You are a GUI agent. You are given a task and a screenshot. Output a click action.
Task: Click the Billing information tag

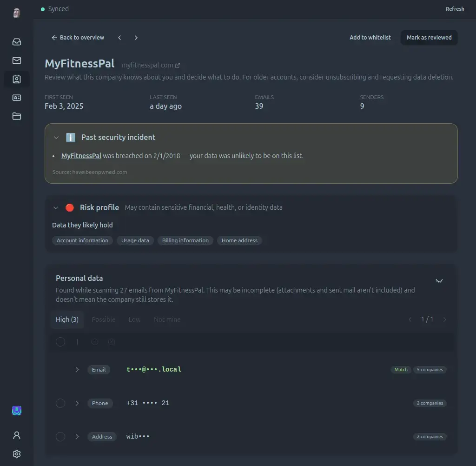click(x=185, y=240)
